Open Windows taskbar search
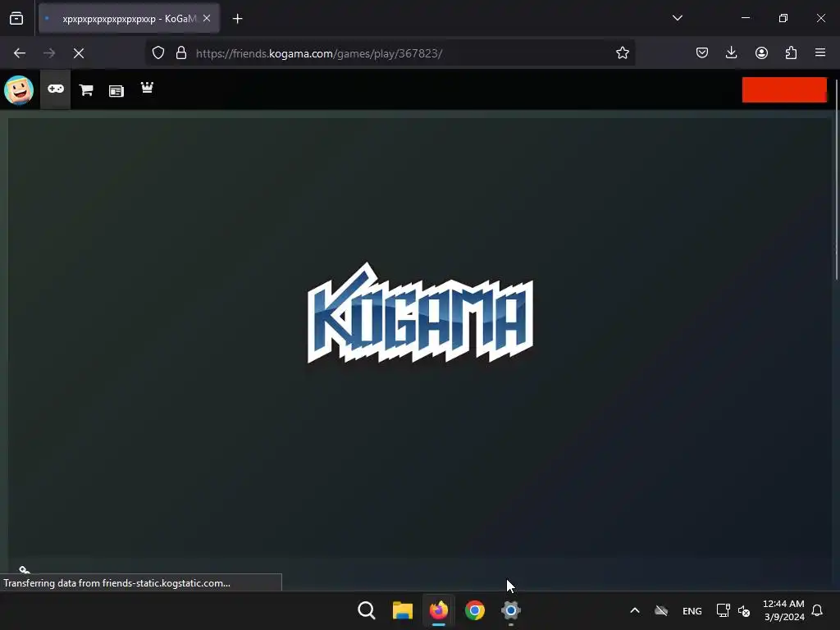The image size is (840, 630). coord(367,610)
